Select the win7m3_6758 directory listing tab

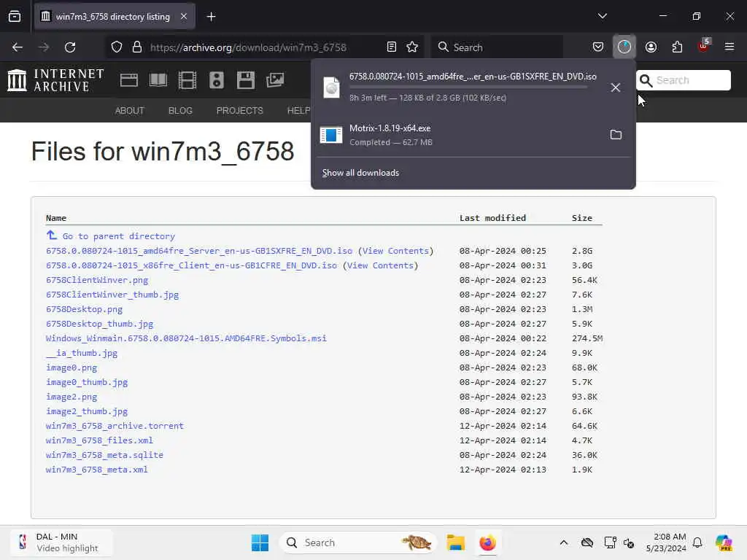pyautogui.click(x=115, y=17)
